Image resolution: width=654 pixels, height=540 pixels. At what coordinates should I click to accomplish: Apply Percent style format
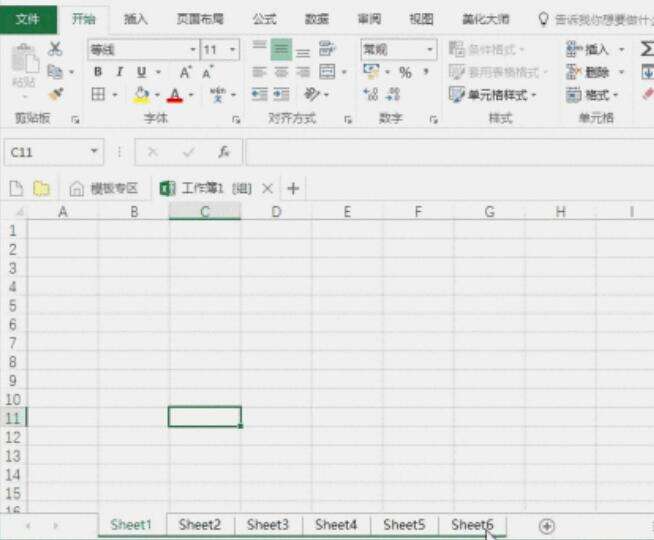pos(405,73)
